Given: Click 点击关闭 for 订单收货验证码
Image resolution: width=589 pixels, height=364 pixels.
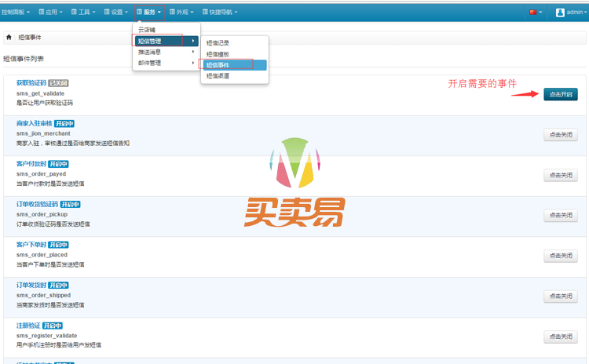Looking at the screenshot, I should (x=561, y=216).
